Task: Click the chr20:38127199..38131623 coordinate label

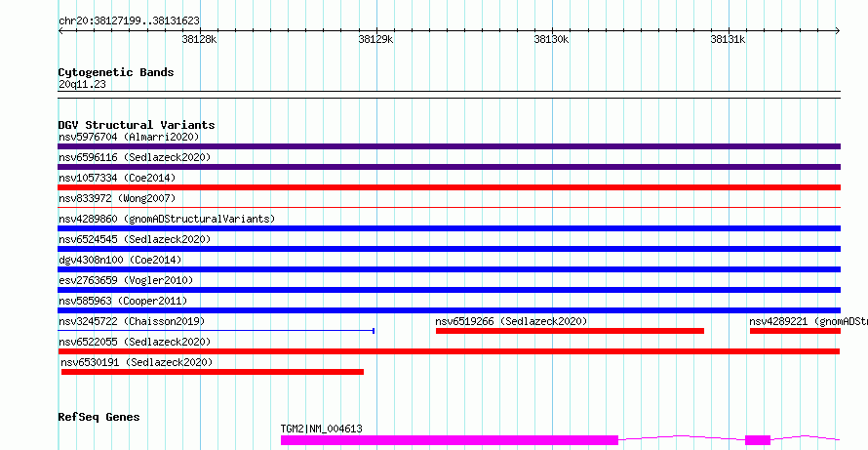Action: tap(129, 21)
